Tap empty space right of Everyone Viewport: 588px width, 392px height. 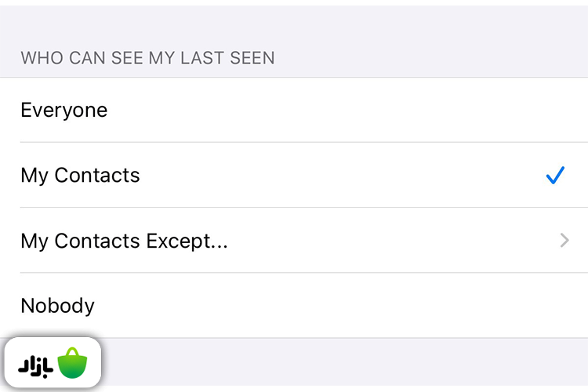(353, 111)
